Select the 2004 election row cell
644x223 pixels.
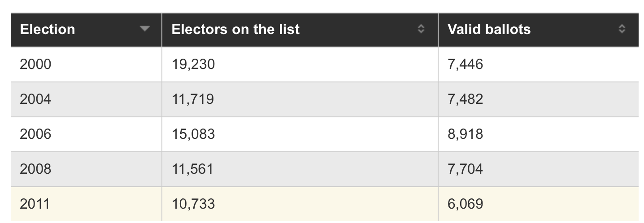[x=35, y=99]
